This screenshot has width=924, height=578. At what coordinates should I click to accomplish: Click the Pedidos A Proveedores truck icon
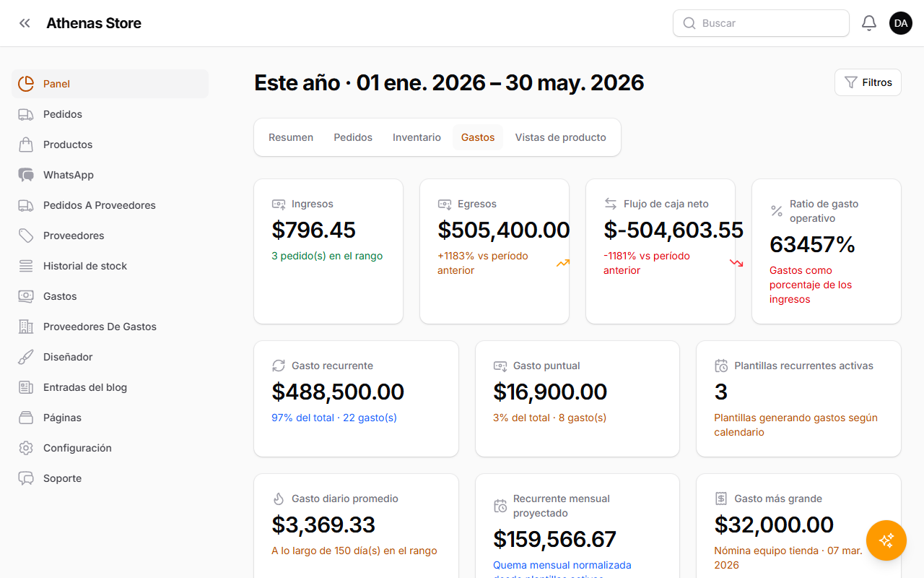(x=26, y=205)
